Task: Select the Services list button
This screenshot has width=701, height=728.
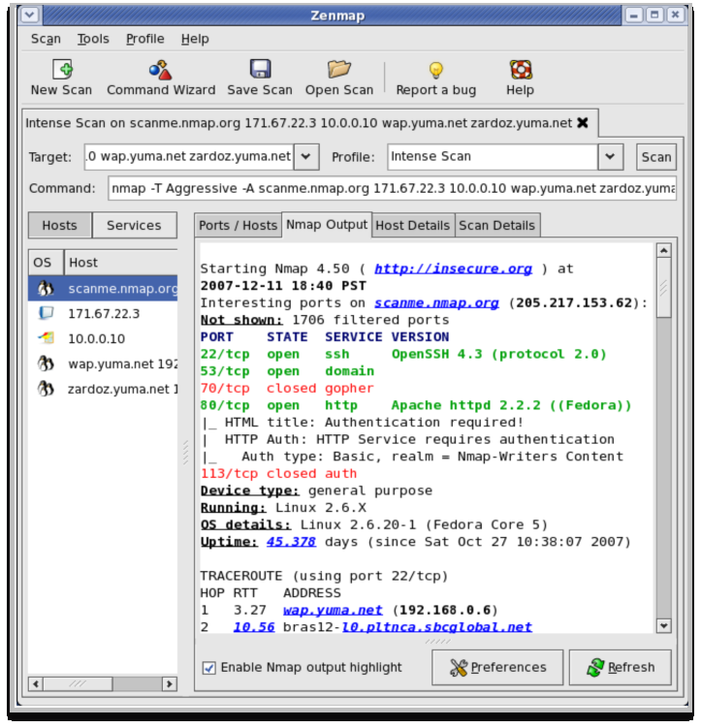Action: (134, 226)
